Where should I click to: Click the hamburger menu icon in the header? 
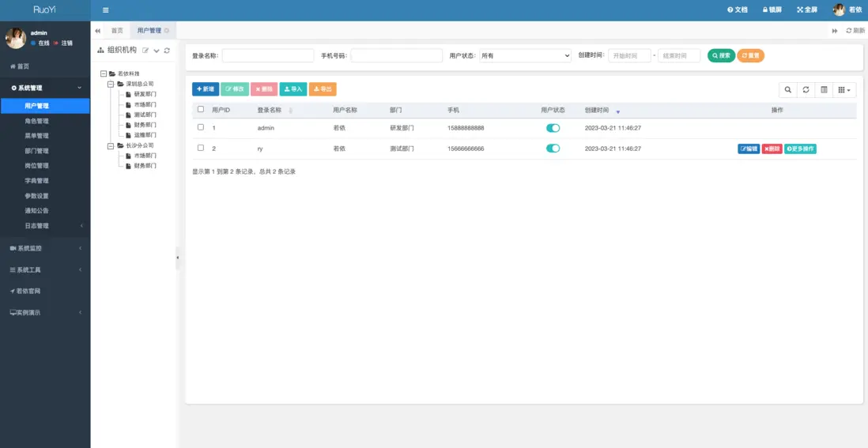(x=106, y=10)
